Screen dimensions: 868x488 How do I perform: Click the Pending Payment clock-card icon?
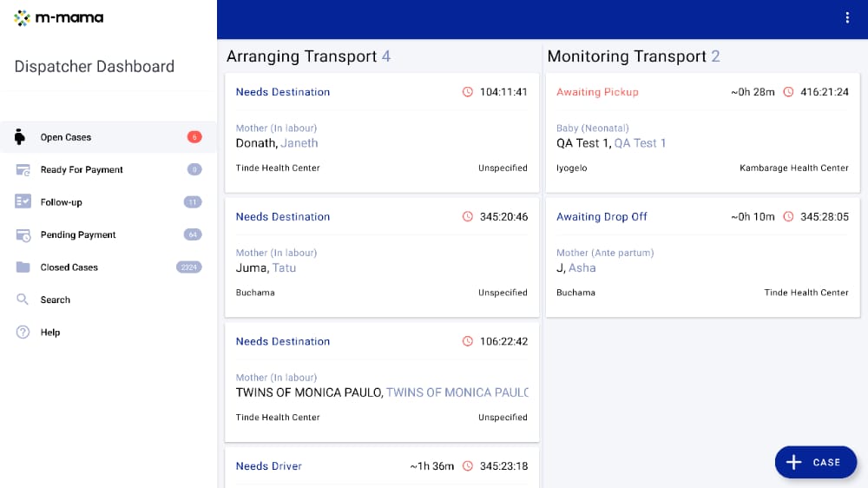point(23,235)
